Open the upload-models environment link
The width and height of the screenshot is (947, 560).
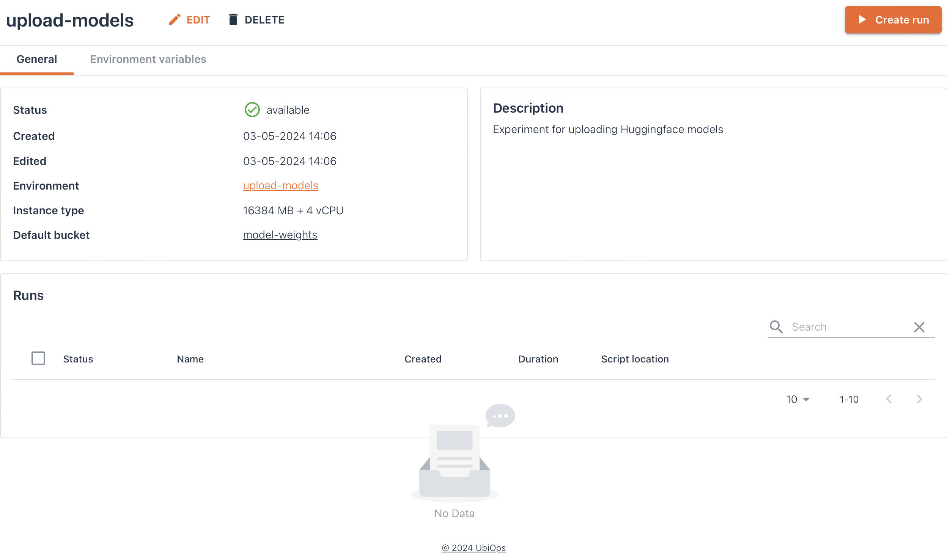pyautogui.click(x=280, y=185)
